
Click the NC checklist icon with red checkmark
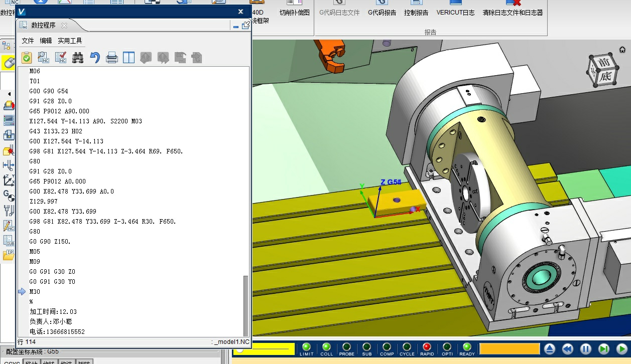pyautogui.click(x=60, y=58)
